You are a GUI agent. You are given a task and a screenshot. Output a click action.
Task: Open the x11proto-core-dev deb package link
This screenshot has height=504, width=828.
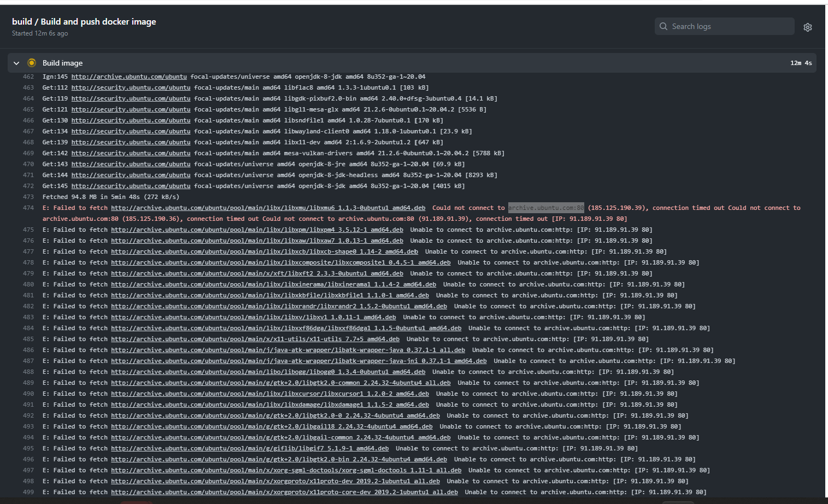tap(284, 492)
